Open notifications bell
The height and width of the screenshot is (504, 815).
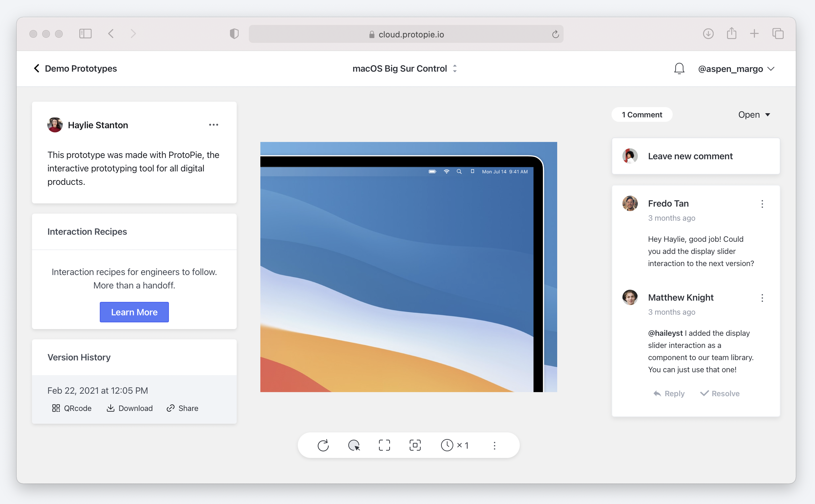679,69
